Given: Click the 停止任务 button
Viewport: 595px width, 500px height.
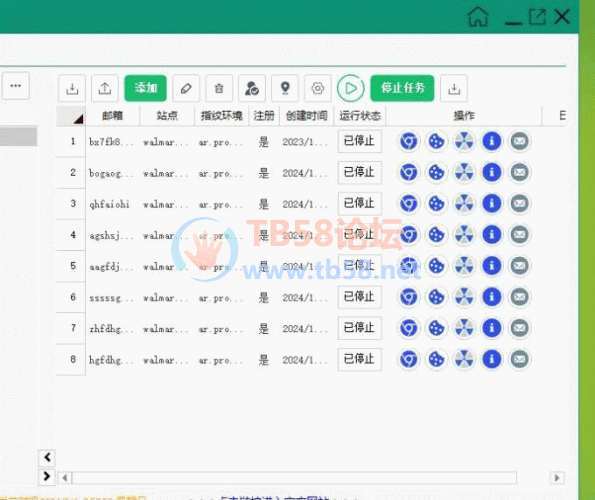Looking at the screenshot, I should pyautogui.click(x=402, y=88).
